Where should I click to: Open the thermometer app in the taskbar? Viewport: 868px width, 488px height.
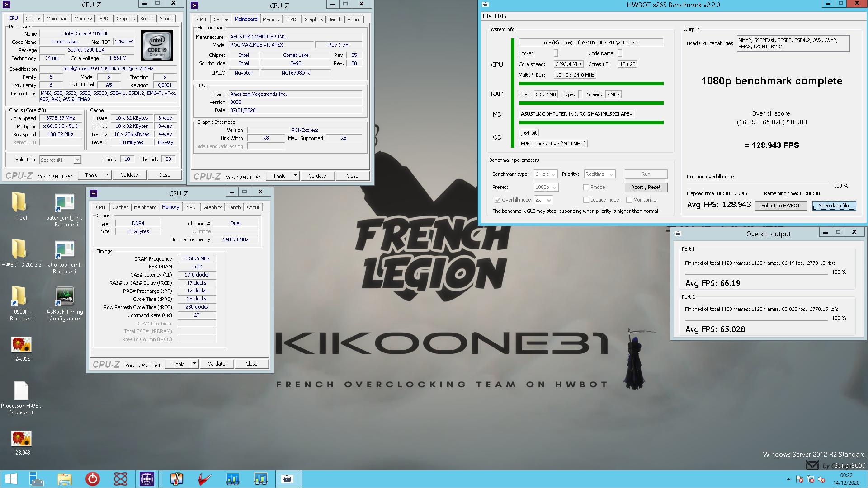pyautogui.click(x=177, y=479)
